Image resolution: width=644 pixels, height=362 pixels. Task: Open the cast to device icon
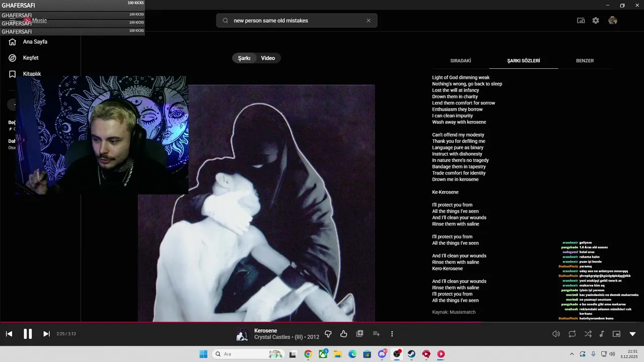[581, 21]
